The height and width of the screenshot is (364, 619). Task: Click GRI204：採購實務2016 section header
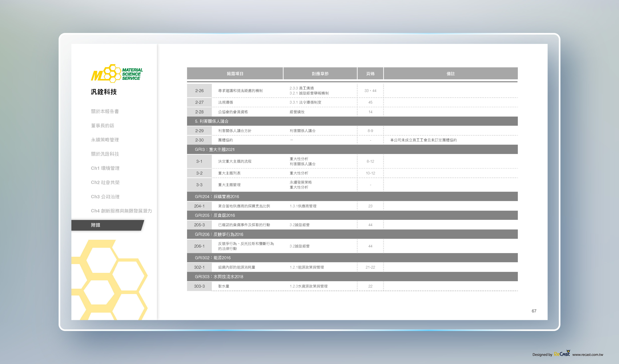point(352,197)
